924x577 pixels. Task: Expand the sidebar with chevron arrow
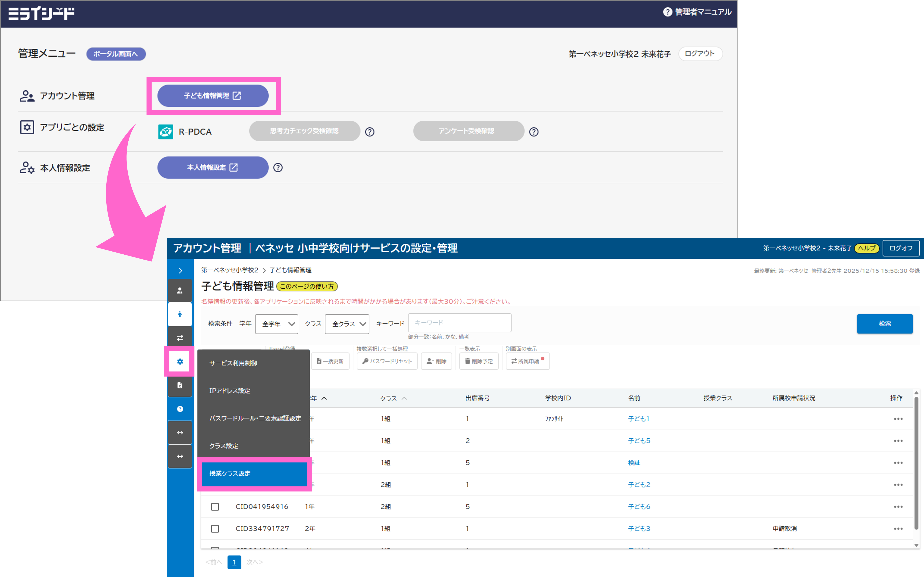coord(180,271)
